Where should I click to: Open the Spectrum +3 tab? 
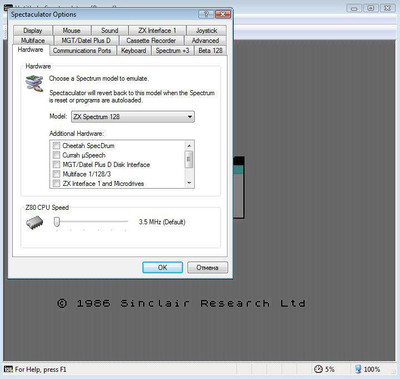(x=172, y=51)
